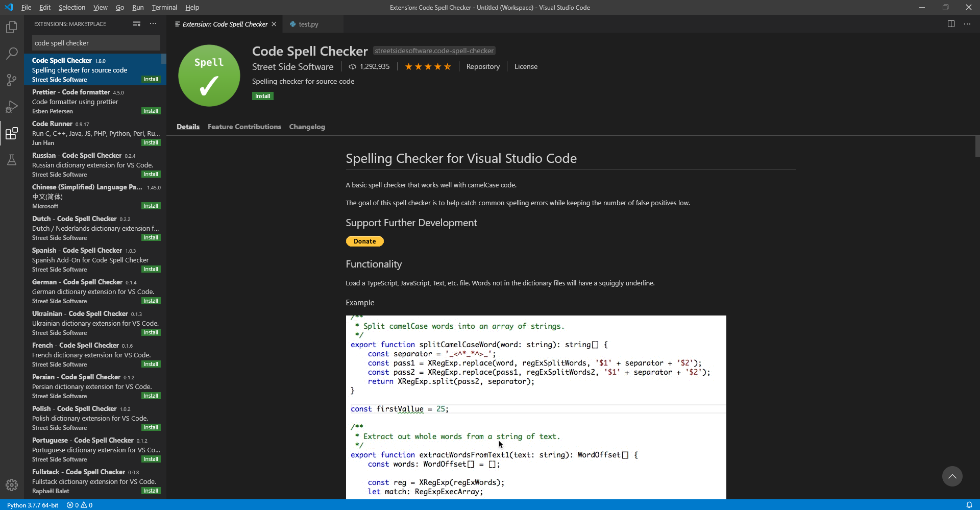Open the Explorer view in activity bar

point(12,27)
